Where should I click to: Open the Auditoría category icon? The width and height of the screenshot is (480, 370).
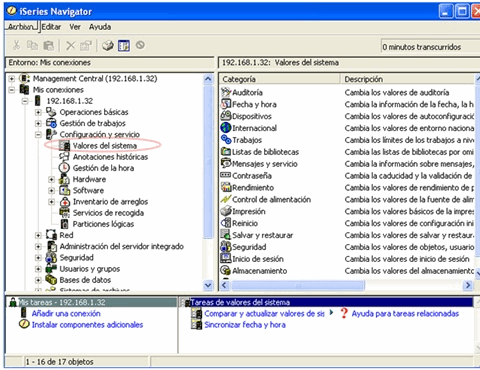coord(226,92)
